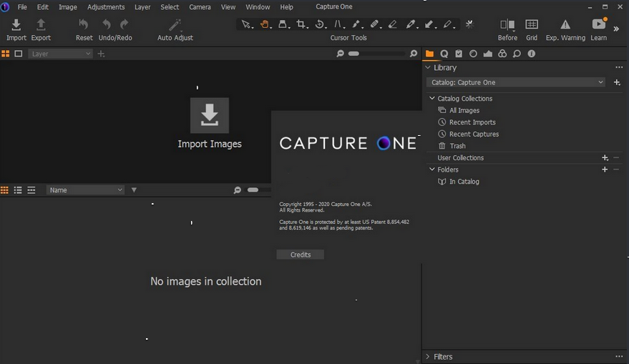Screen dimensions: 629x364
Task: Select the Draw Mask brush tool
Action: [x=356, y=24]
